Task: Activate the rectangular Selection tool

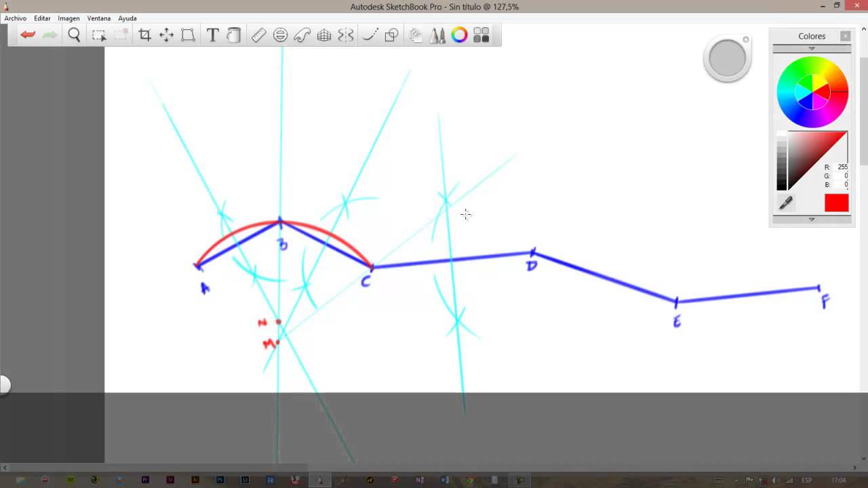Action: (x=99, y=35)
